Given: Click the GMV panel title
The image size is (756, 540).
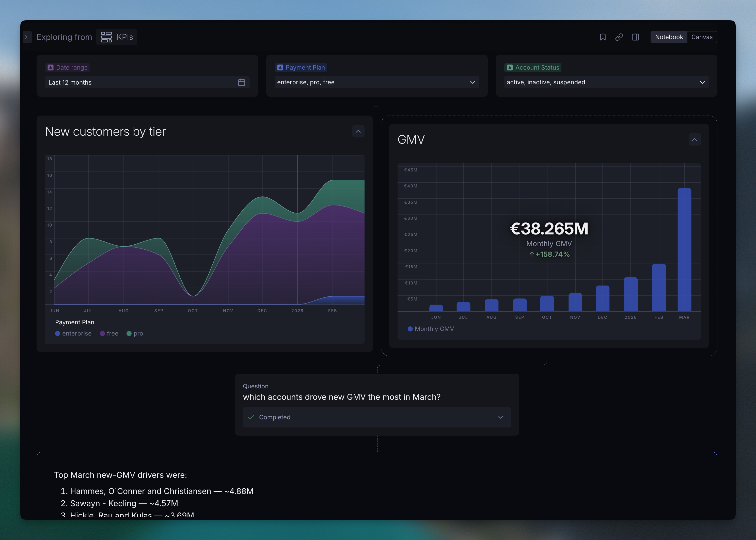Looking at the screenshot, I should [x=411, y=140].
